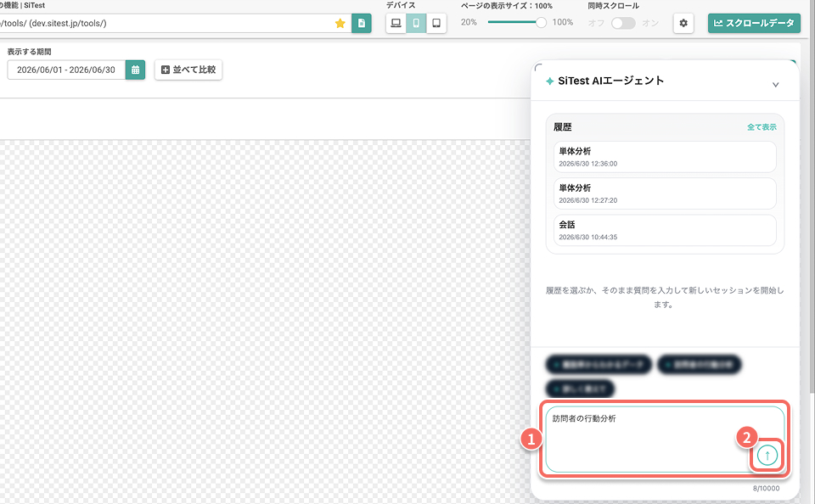Collapse the SiTest AIエージェント panel chevron
Viewport: 815px width, 504px height.
[x=775, y=85]
